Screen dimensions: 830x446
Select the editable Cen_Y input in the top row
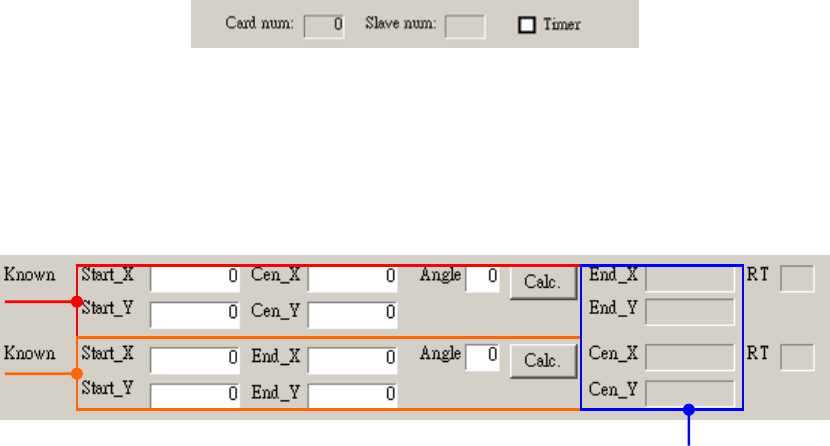[352, 315]
